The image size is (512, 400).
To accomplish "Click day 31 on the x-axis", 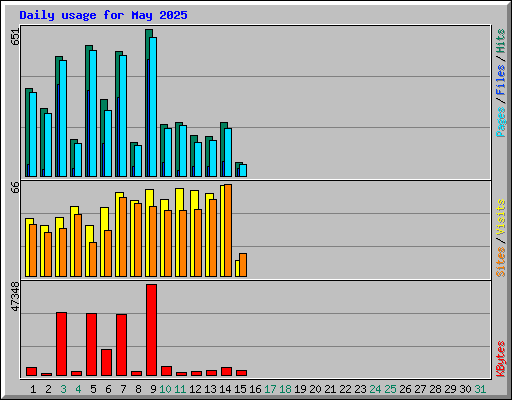I will pos(480,389).
